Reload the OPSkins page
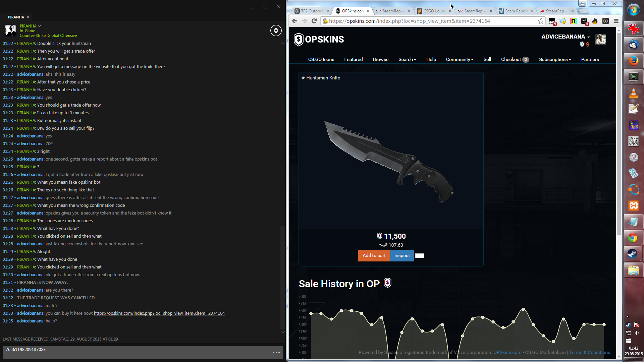Viewport: 644px width, 362px height. click(314, 21)
